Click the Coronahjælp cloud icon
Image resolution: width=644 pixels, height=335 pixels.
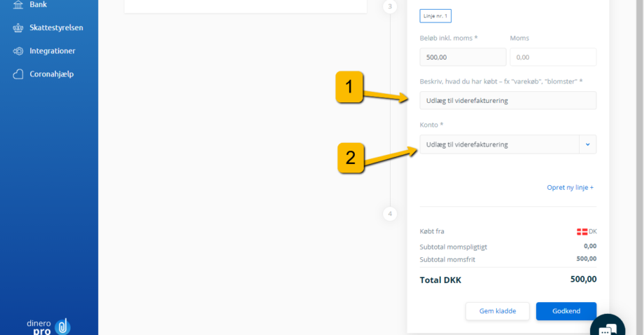[18, 74]
